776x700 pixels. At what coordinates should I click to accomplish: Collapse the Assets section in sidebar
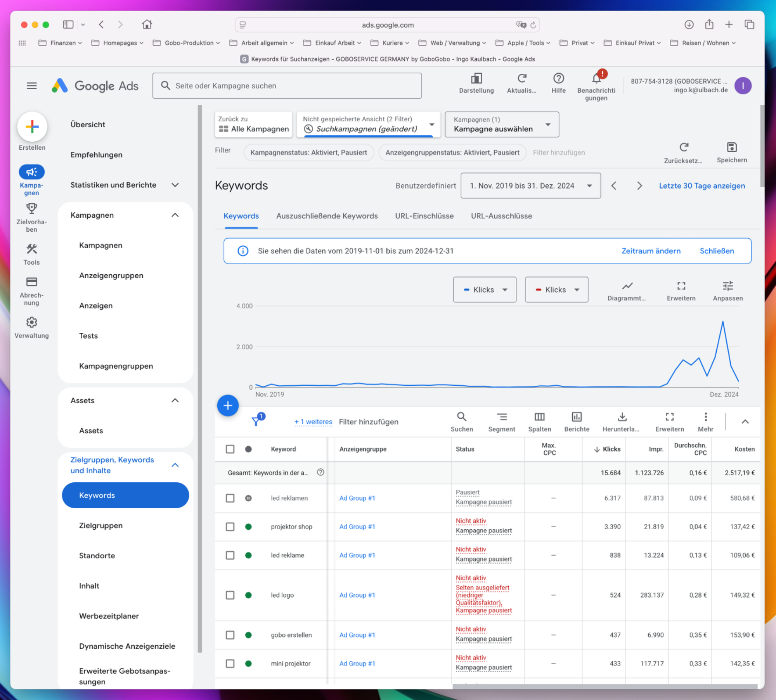(175, 400)
